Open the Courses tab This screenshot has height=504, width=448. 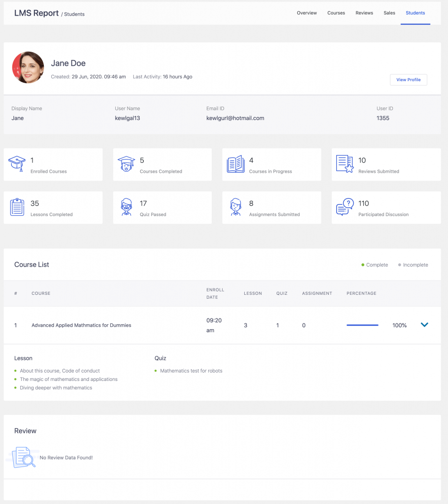[x=336, y=13]
